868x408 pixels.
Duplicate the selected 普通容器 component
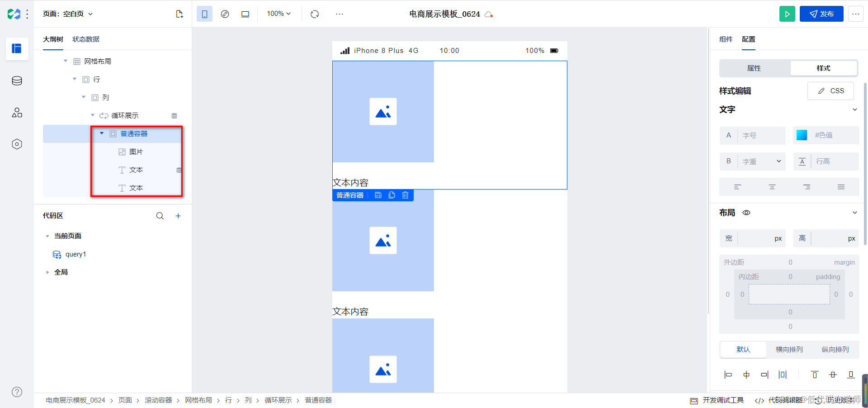[x=392, y=195]
